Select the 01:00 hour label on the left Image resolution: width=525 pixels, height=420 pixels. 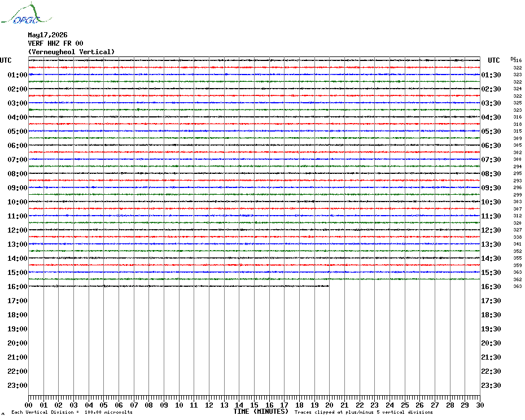[x=17, y=75]
